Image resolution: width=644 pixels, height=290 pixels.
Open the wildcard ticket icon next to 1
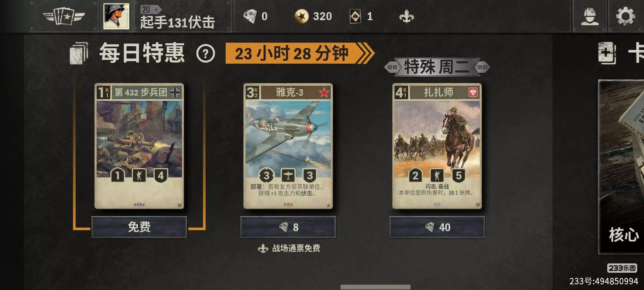[355, 16]
